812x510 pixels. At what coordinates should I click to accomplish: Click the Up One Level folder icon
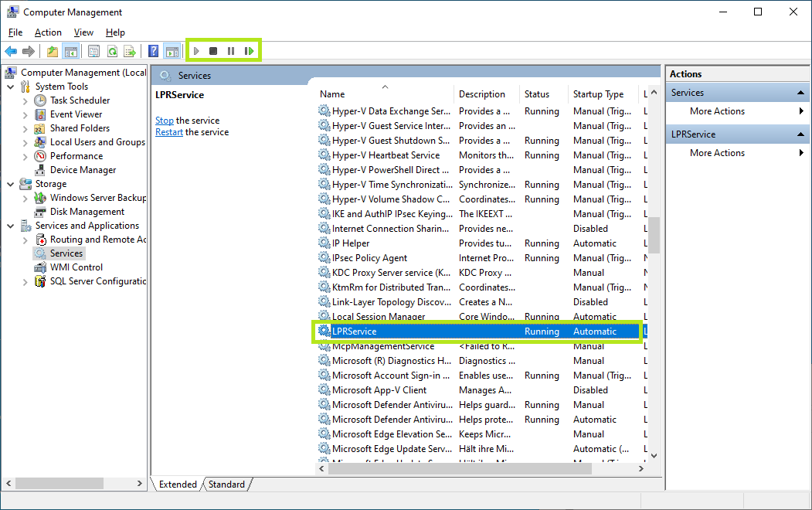[x=52, y=51]
